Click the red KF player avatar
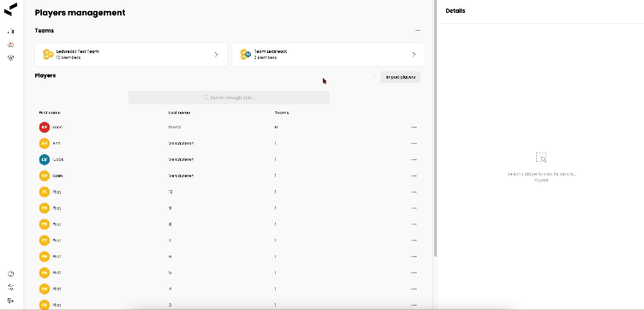The width and height of the screenshot is (644, 310). click(45, 128)
